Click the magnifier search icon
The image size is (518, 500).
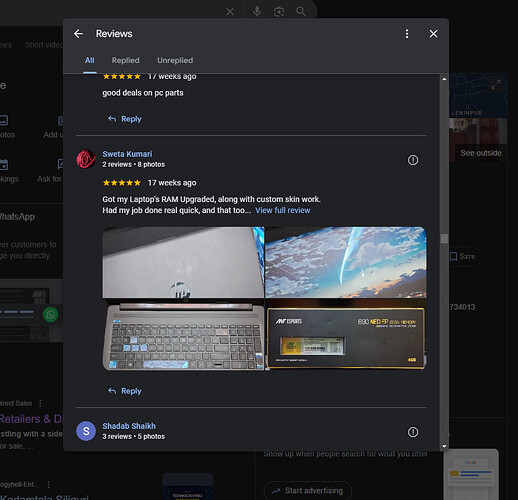(301, 11)
